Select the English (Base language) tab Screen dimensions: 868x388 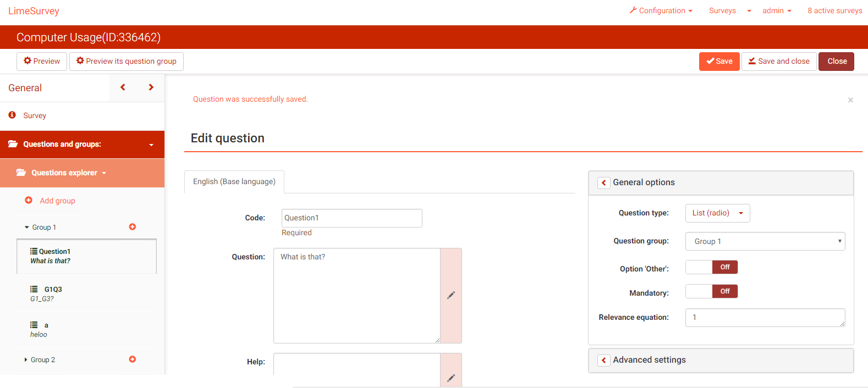[234, 182]
